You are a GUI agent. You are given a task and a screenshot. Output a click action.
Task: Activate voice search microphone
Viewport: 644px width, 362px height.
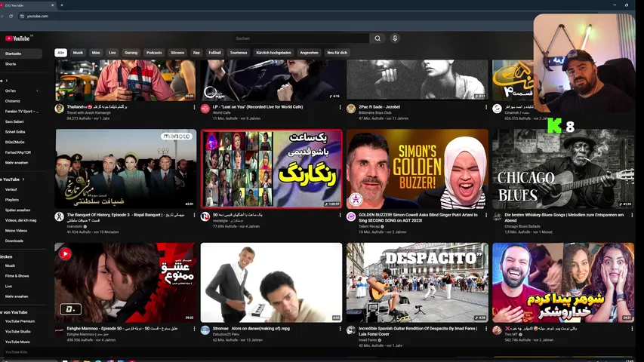[395, 38]
